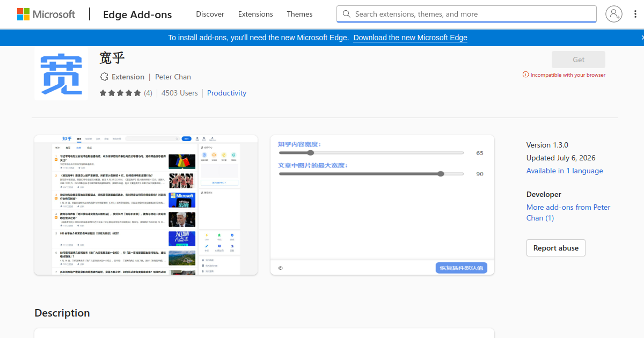Viewport: 644px width, 338px height.
Task: Click the Incompatible with your browser message
Action: click(x=568, y=75)
